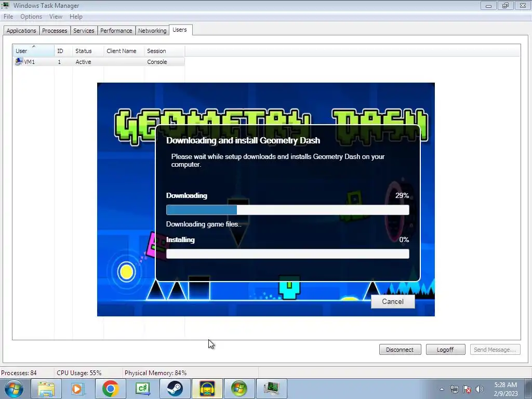
Task: Open Windows Explorer from the taskbar
Action: click(46, 389)
